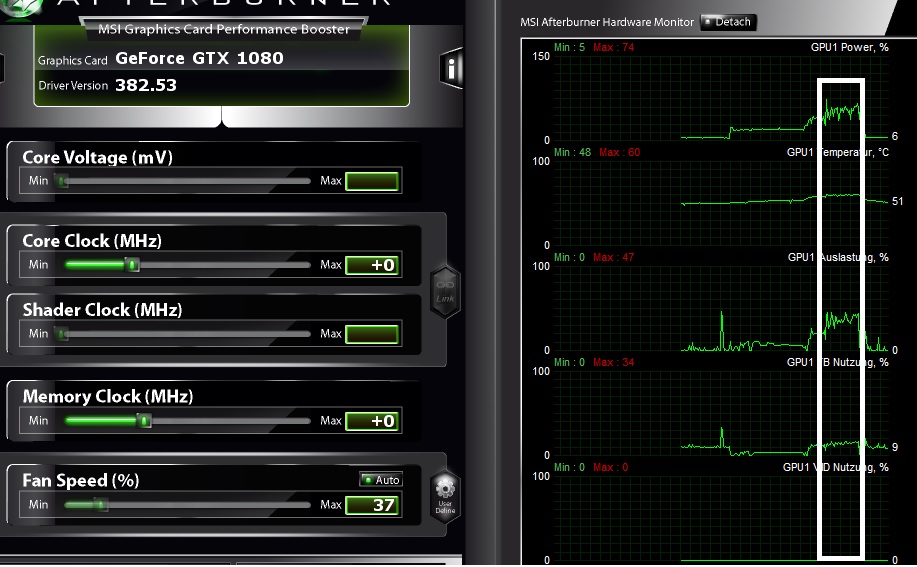Click the driver version 382.53 text

146,85
